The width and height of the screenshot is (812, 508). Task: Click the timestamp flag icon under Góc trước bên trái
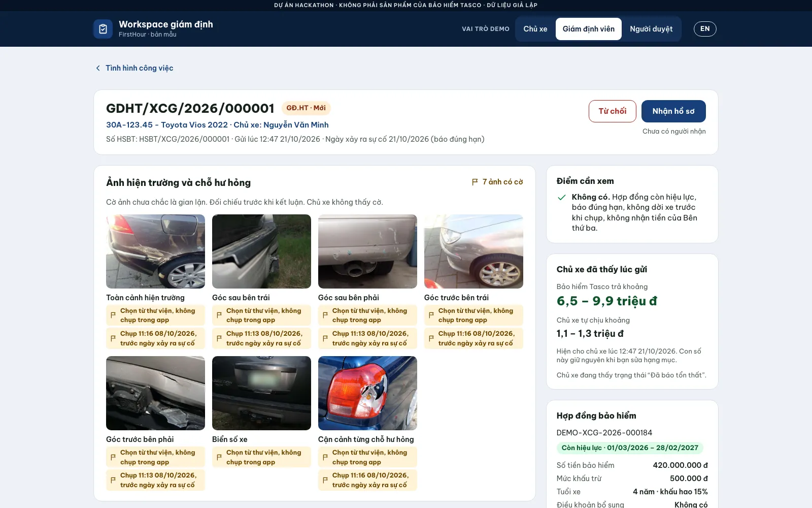[431, 338]
